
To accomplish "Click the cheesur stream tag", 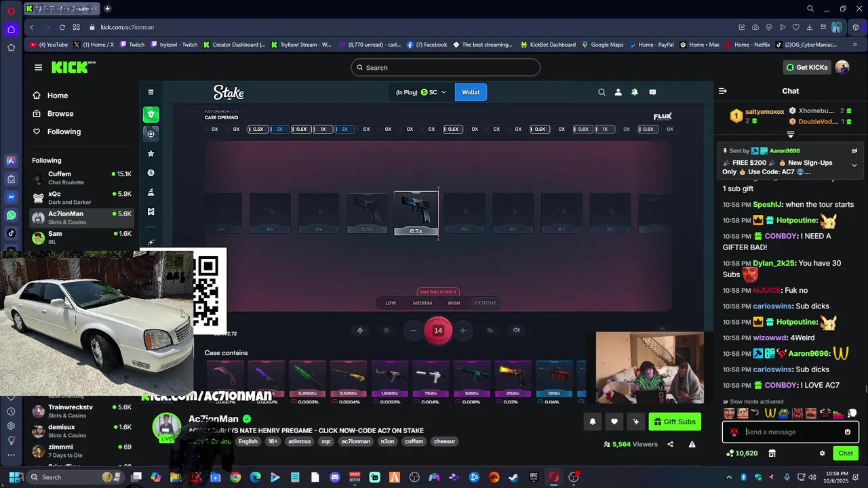I will coord(444,441).
